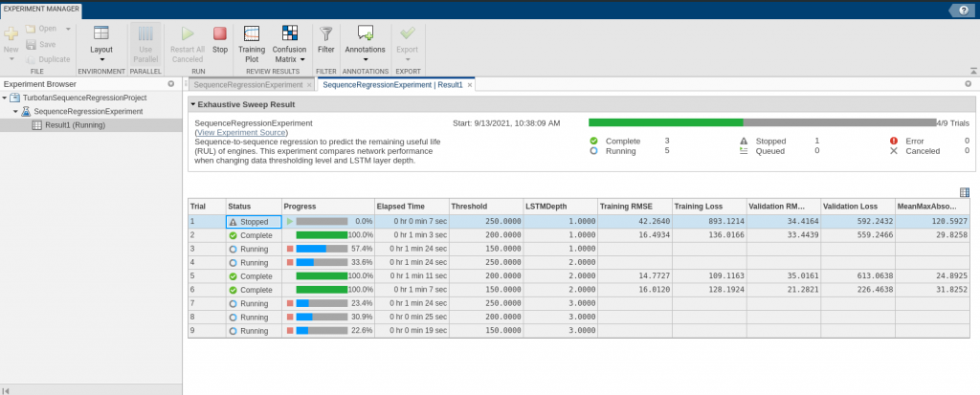Close the SequenceRegressionExperiment | Result1 tab
This screenshot has height=395, width=980.
pos(470,85)
